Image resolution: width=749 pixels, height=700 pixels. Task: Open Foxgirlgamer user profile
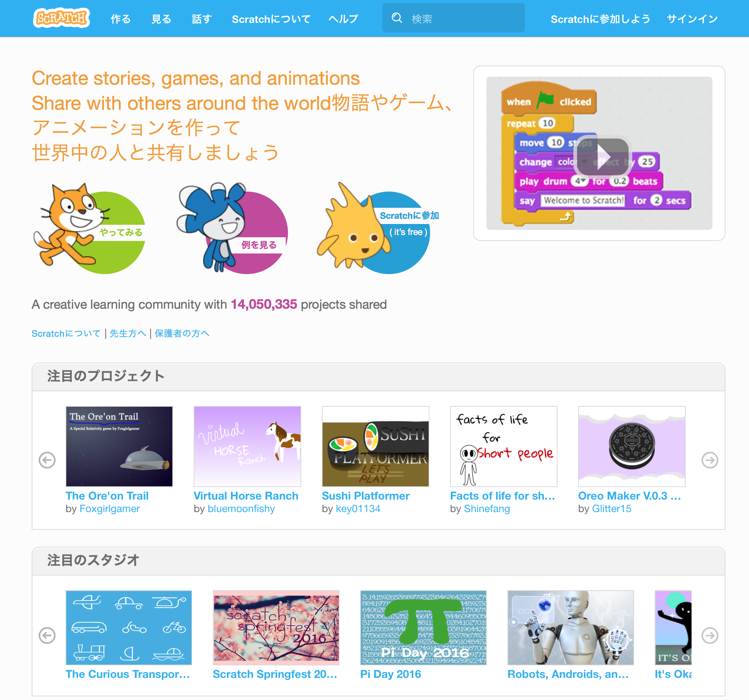click(x=110, y=509)
